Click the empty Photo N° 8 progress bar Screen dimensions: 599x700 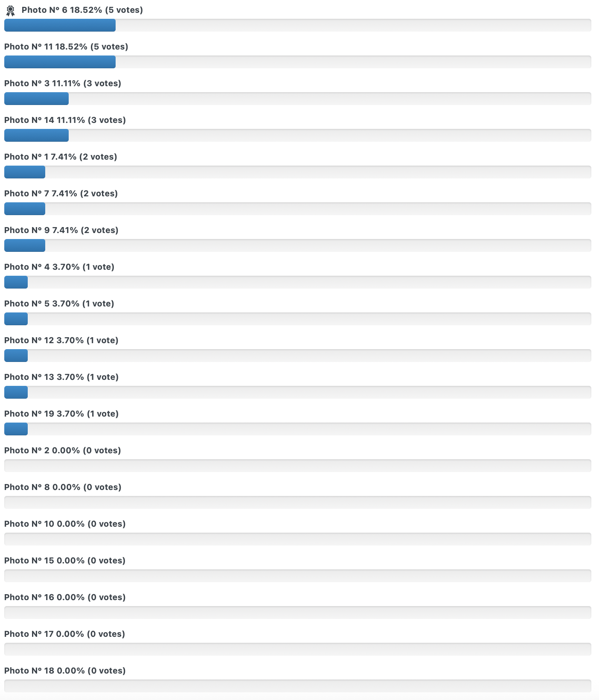[x=297, y=502]
